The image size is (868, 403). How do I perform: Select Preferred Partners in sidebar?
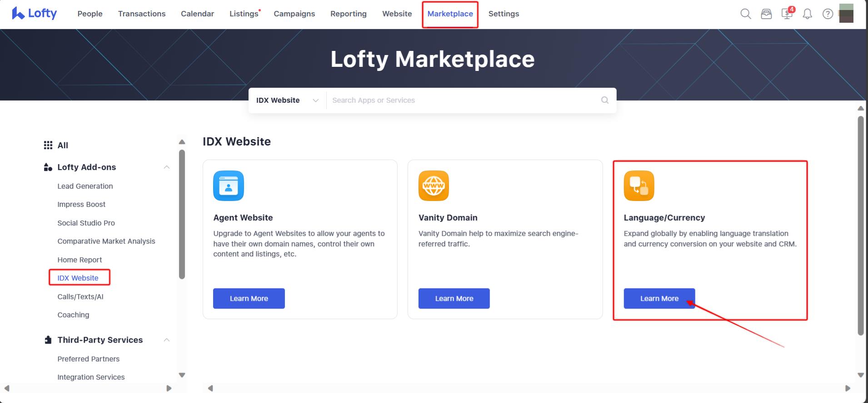click(x=89, y=359)
